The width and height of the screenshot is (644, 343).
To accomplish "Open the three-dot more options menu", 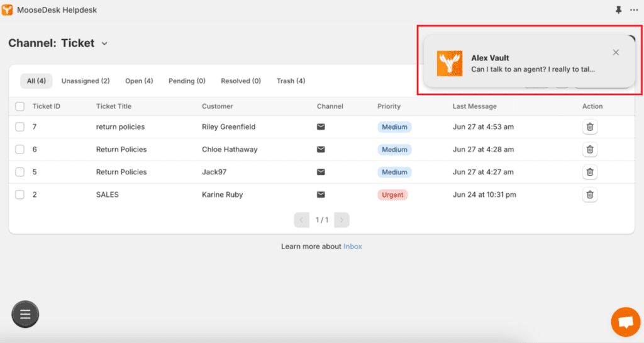I will tap(634, 10).
